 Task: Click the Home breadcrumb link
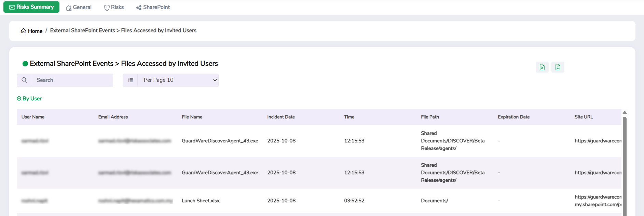pyautogui.click(x=35, y=31)
